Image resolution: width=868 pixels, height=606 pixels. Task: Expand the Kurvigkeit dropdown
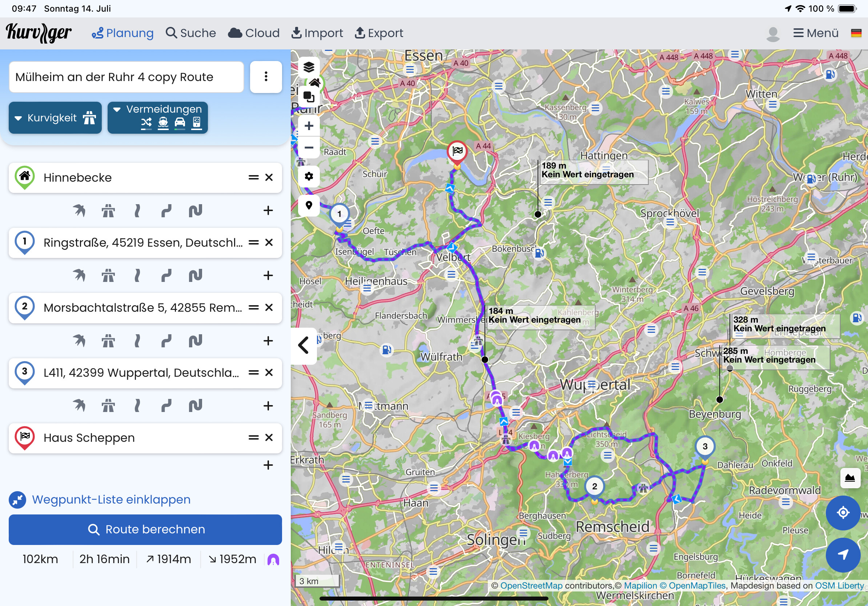click(55, 117)
